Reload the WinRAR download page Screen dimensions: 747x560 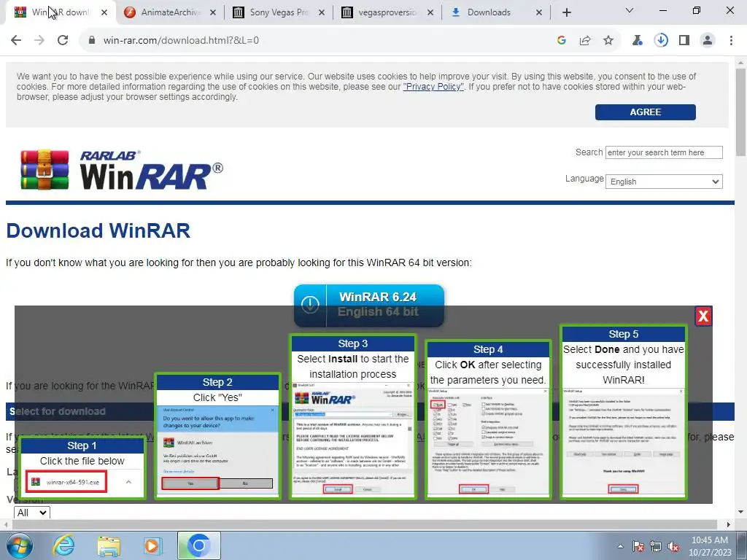click(x=63, y=41)
